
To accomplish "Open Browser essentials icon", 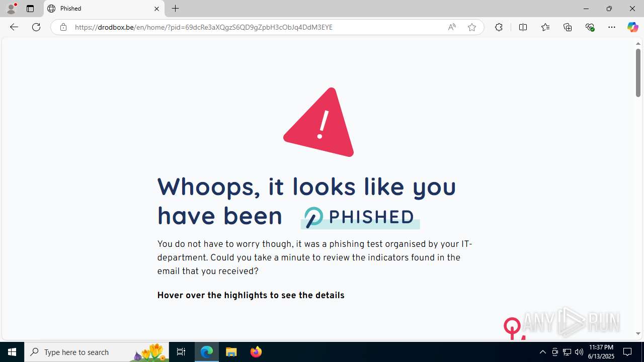I will 590,27.
